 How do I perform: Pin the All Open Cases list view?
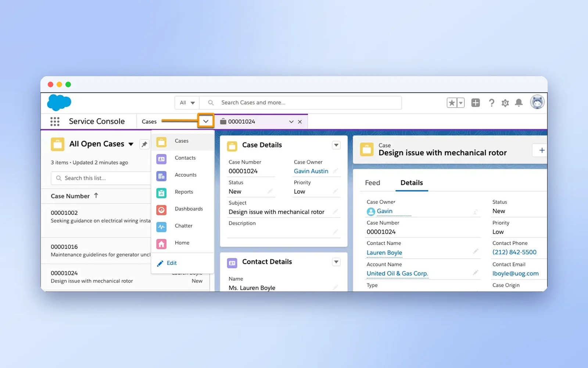144,144
